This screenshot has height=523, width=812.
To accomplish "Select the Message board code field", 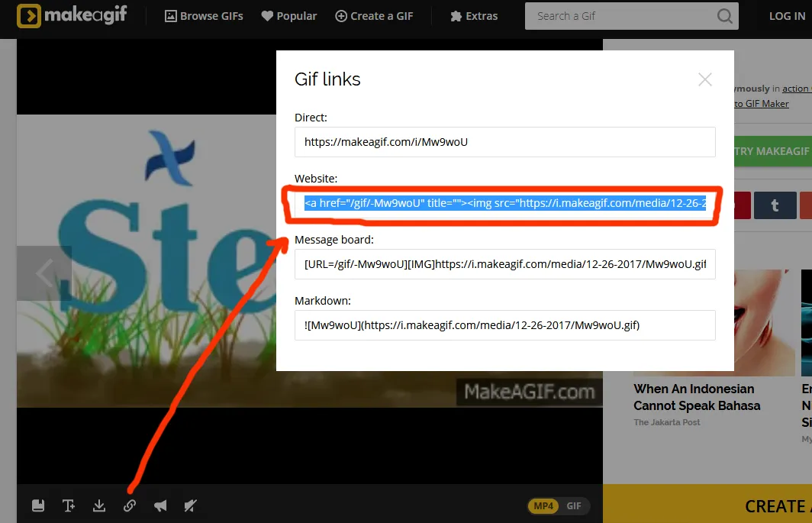I will [x=505, y=264].
